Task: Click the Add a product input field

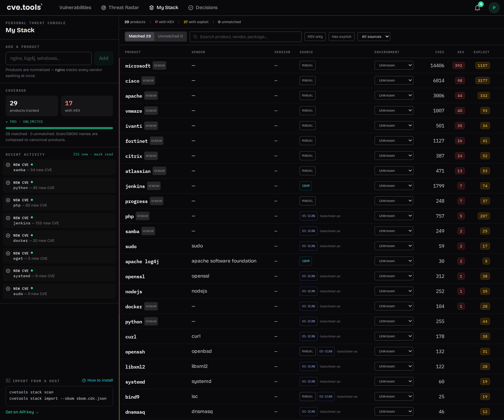Action: pyautogui.click(x=48, y=58)
